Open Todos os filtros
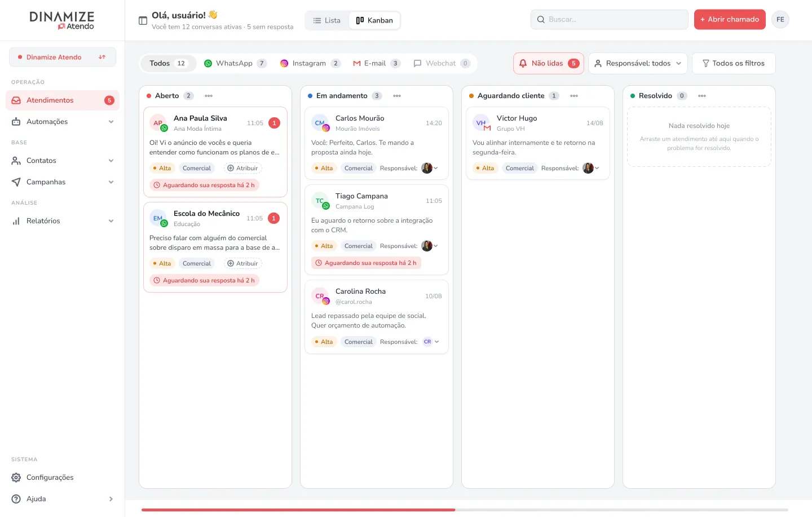This screenshot has width=812, height=517. [734, 64]
